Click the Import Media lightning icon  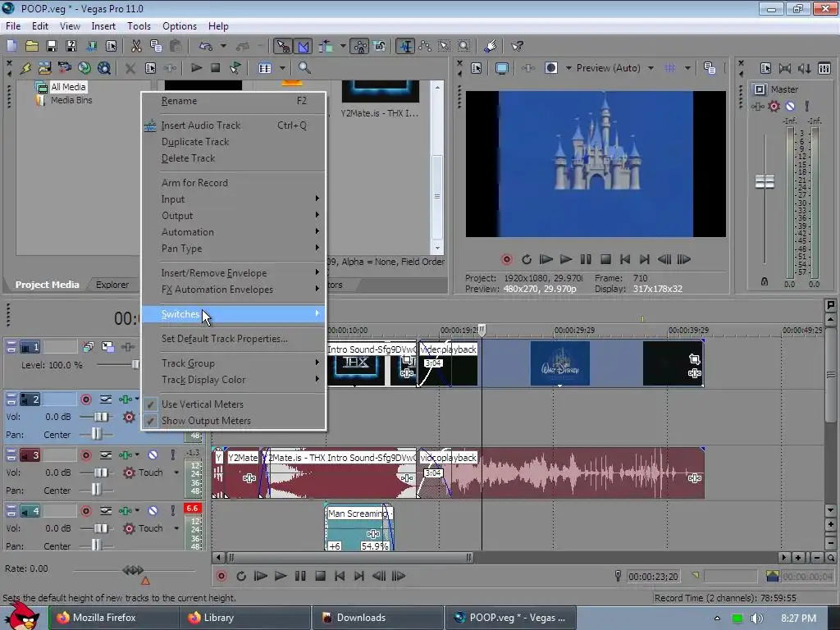tap(25, 68)
